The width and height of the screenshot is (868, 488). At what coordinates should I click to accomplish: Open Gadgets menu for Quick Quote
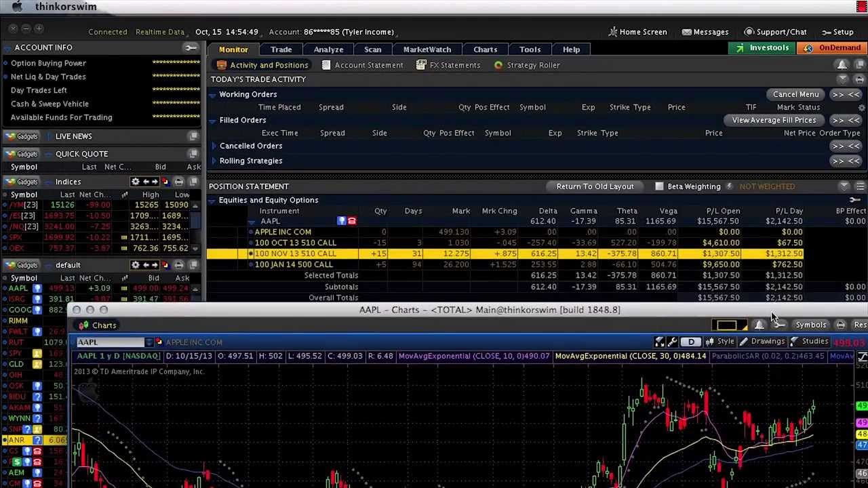click(x=22, y=154)
